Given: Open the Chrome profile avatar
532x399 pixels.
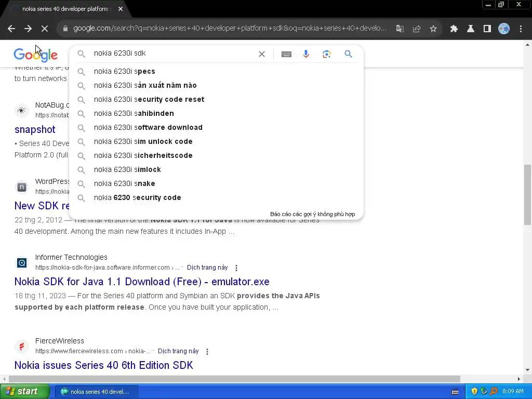Looking at the screenshot, I should click(504, 29).
